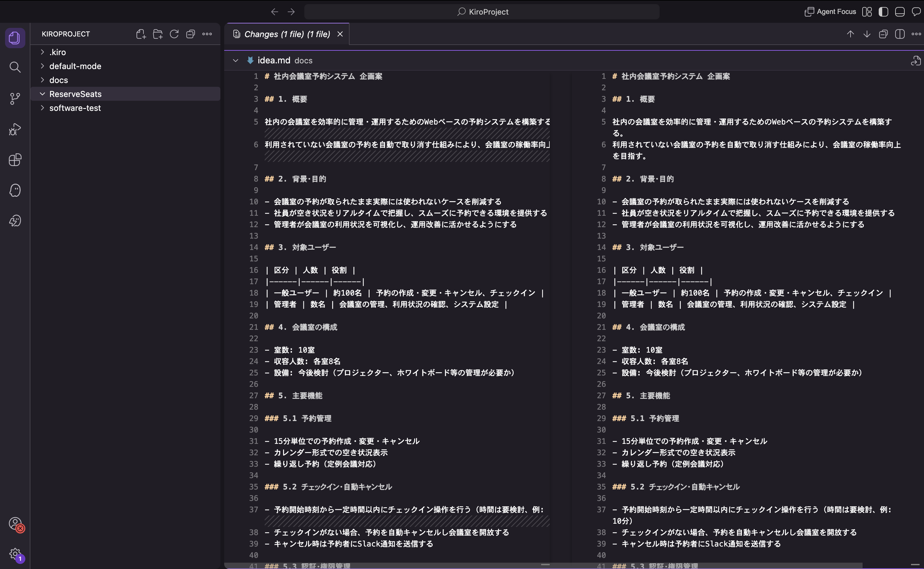Close the Changes (1 file) tab
924x569 pixels.
pos(340,34)
